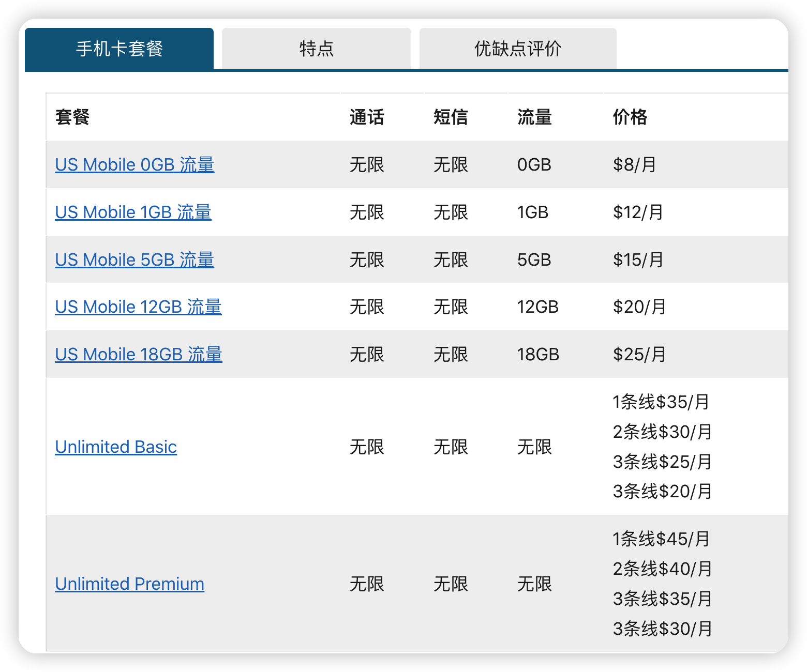Click 3条线$25/月 in Unlimited Basic row
The image size is (807, 672).
coord(662,462)
